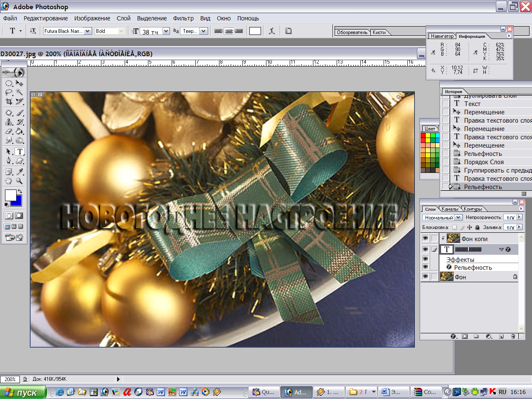This screenshot has height=399, width=532.
Task: Change text orientation icon
Action: (x=33, y=31)
